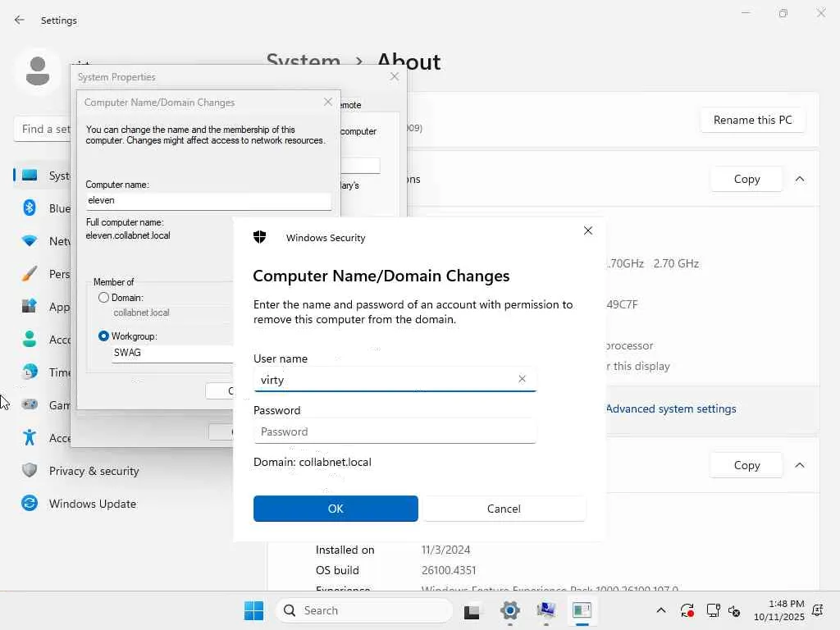This screenshot has width=840, height=630.
Task: Confirm credentials with the OK button
Action: pyautogui.click(x=336, y=509)
